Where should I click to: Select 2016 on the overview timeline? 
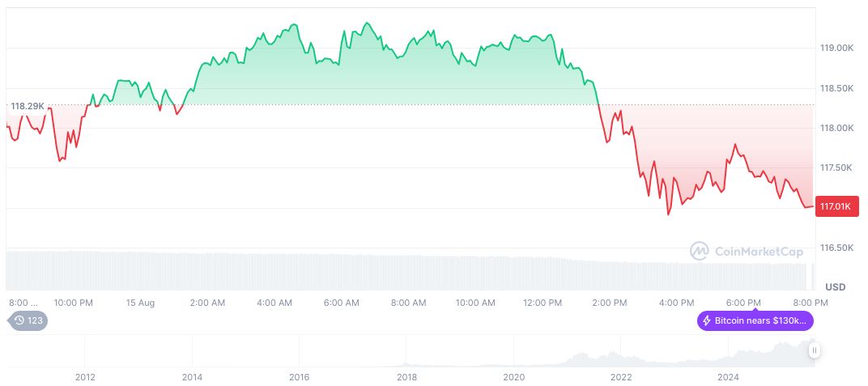pyautogui.click(x=300, y=377)
